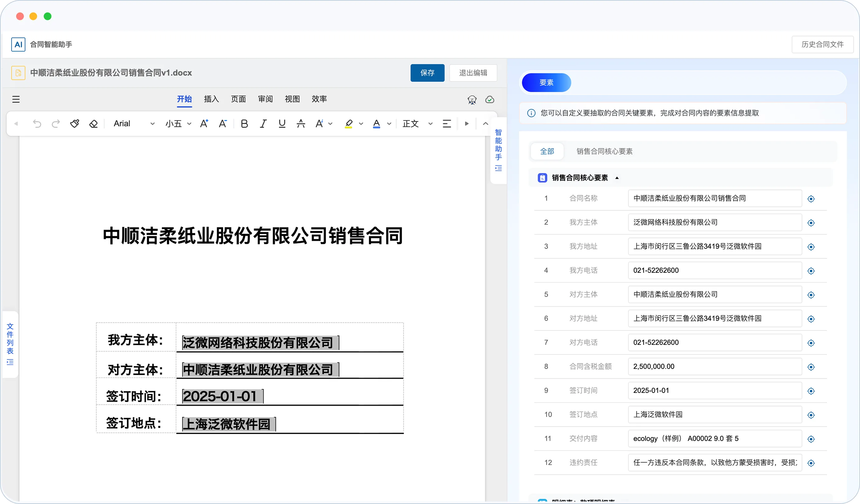Collapse the toolbar with up chevron
The image size is (860, 504).
tap(485, 124)
